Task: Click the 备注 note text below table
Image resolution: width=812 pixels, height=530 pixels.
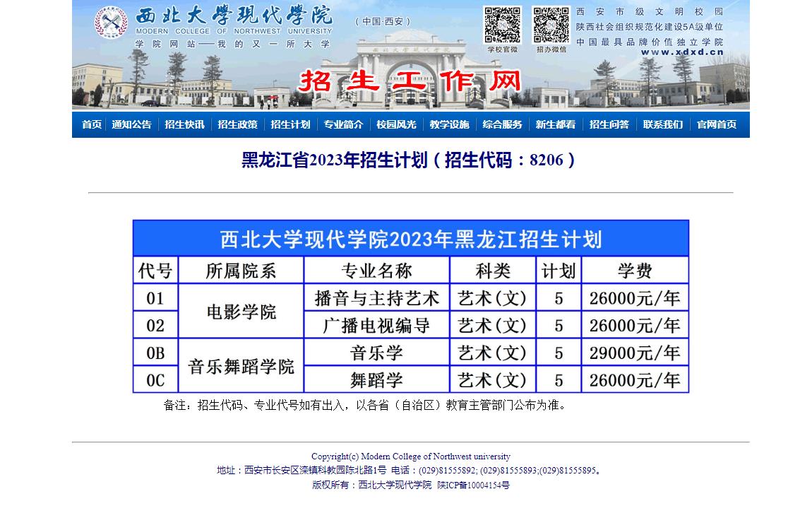Action: tap(366, 405)
